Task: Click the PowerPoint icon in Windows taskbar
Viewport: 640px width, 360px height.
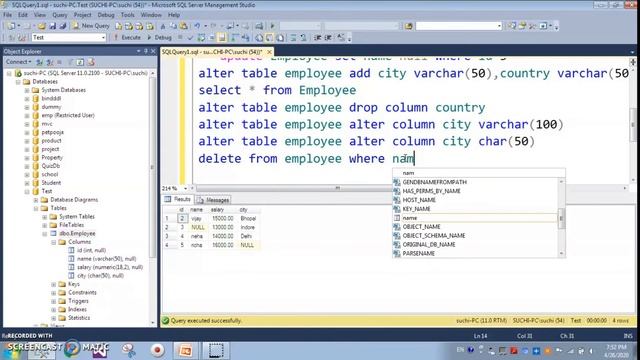Action: click(185, 350)
